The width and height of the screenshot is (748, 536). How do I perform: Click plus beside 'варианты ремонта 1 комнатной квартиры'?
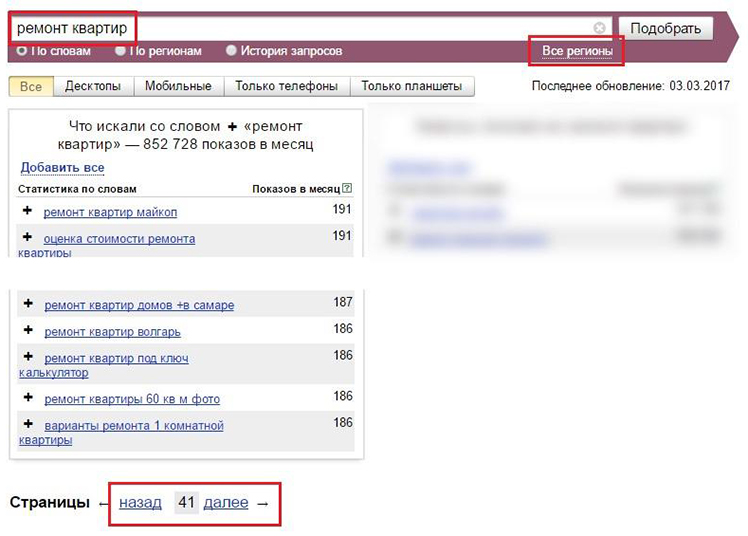[x=28, y=425]
